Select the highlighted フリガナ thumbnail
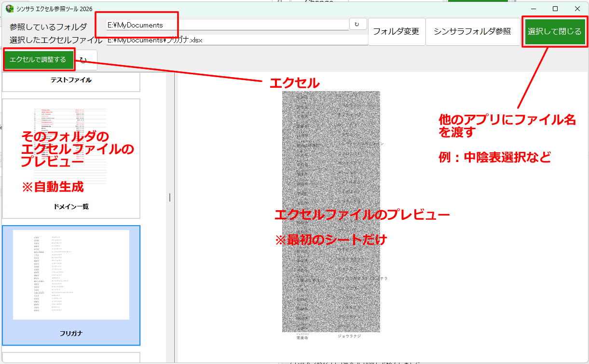The image size is (589, 364). 71,284
